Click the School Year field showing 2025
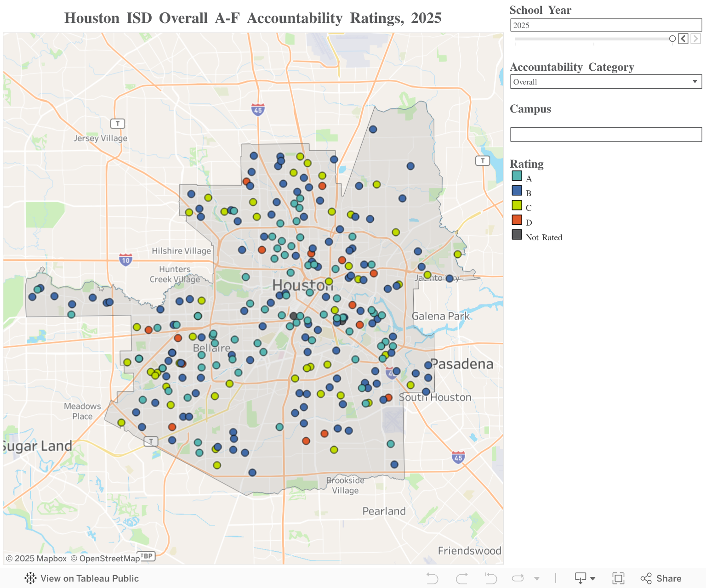Viewport: 706px width, 588px height. tap(606, 25)
